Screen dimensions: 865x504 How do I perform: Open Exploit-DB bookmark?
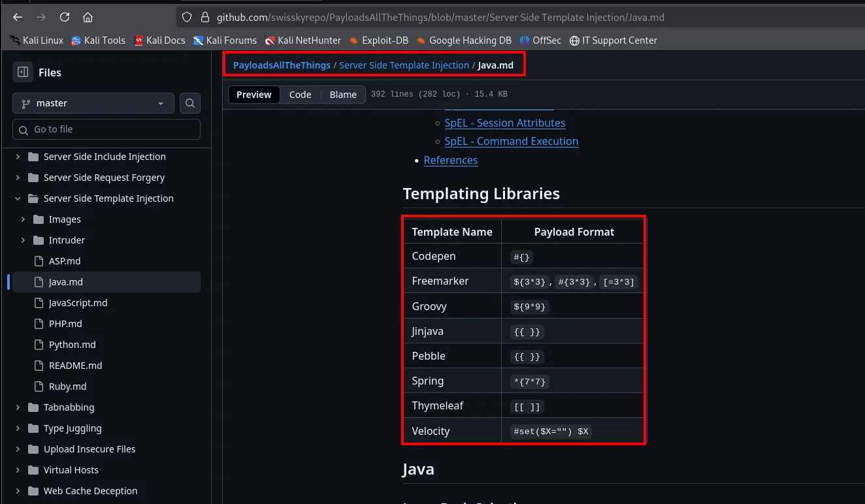[x=379, y=40]
